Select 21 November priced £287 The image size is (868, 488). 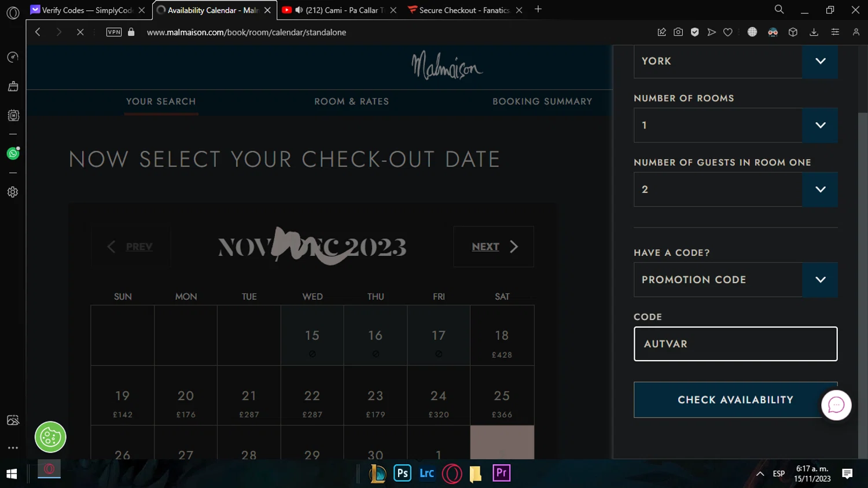pyautogui.click(x=249, y=395)
